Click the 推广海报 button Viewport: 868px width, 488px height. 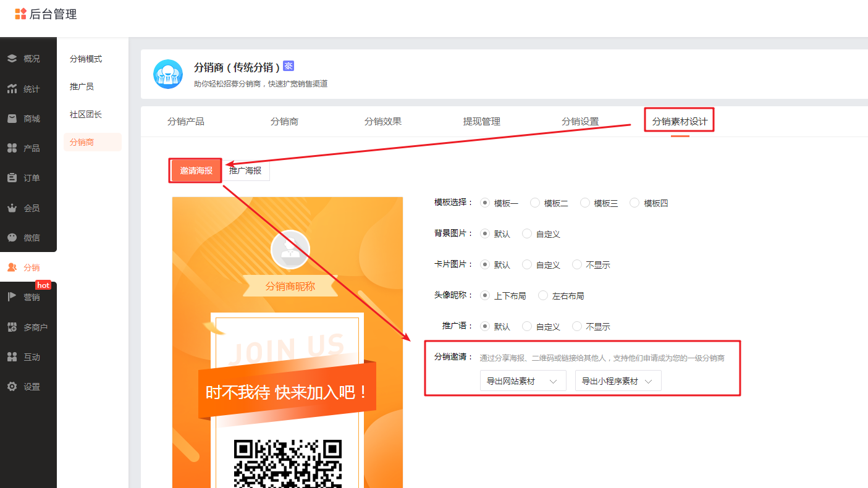coord(245,170)
